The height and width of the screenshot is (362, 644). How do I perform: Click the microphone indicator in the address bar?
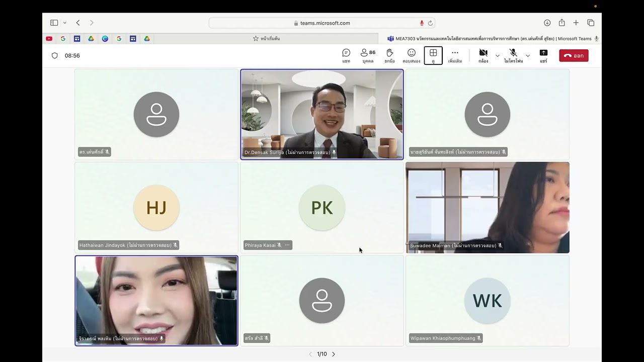click(x=422, y=23)
